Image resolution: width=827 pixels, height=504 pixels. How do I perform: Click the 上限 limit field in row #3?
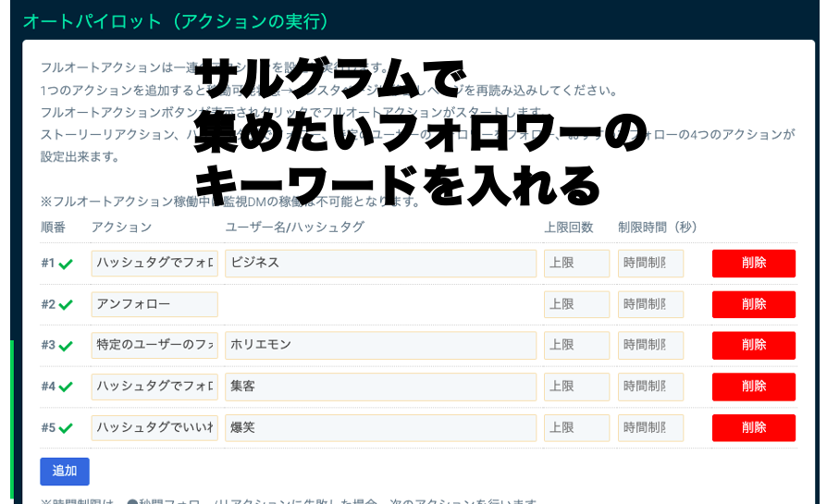pos(576,345)
